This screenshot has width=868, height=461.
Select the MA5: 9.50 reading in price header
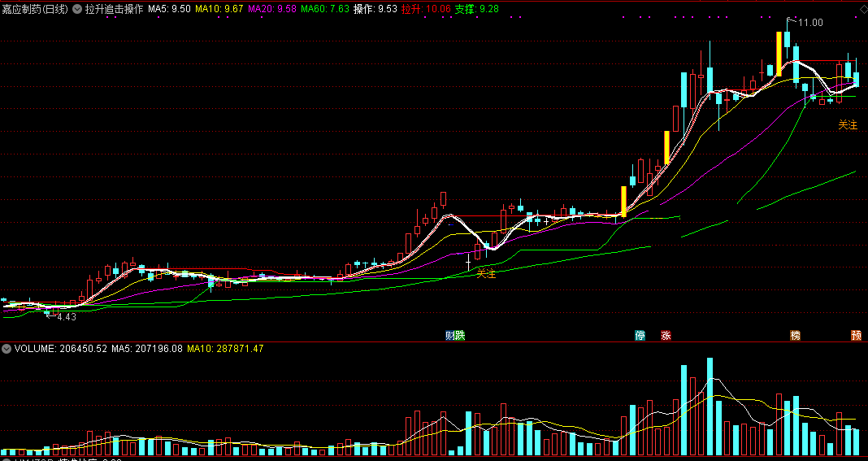point(169,10)
